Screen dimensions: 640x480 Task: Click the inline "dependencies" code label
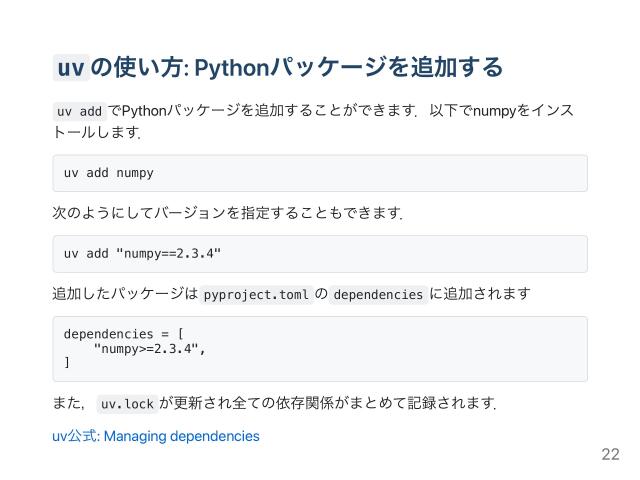click(378, 294)
